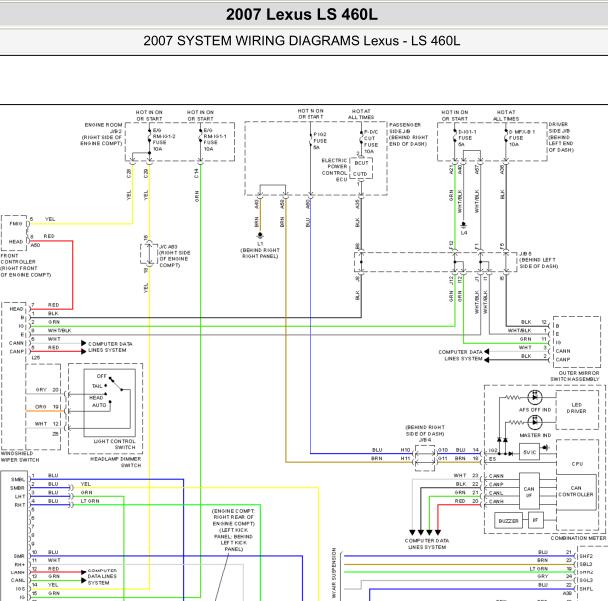Click the DCUT terminal box
The width and height of the screenshot is (608, 601).
(x=361, y=163)
